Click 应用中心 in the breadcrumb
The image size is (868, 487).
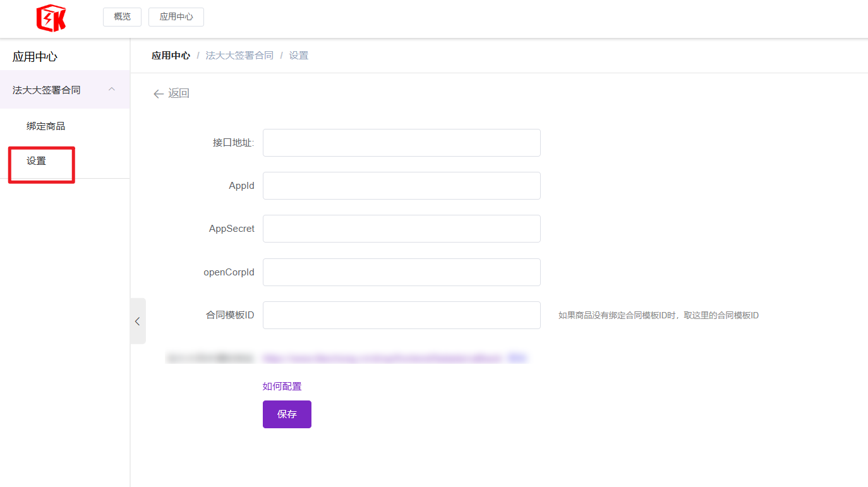[171, 56]
